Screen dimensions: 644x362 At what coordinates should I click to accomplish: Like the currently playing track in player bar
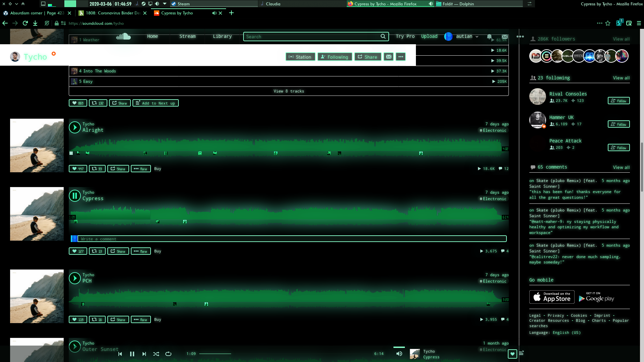pyautogui.click(x=512, y=354)
